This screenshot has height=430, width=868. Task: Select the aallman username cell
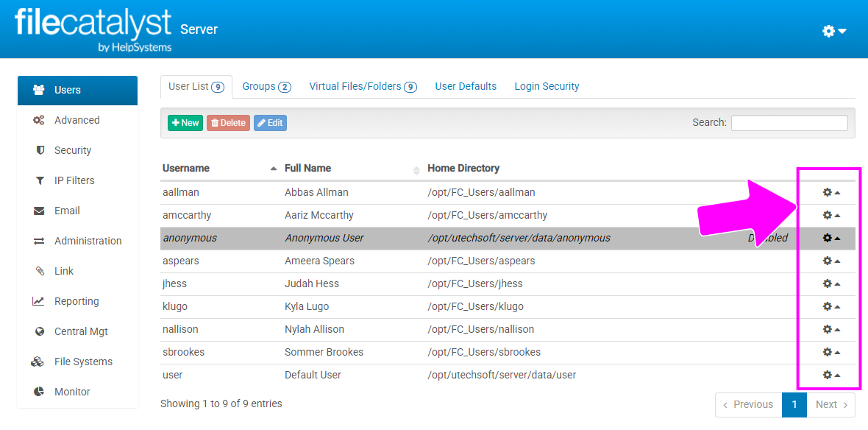point(180,192)
